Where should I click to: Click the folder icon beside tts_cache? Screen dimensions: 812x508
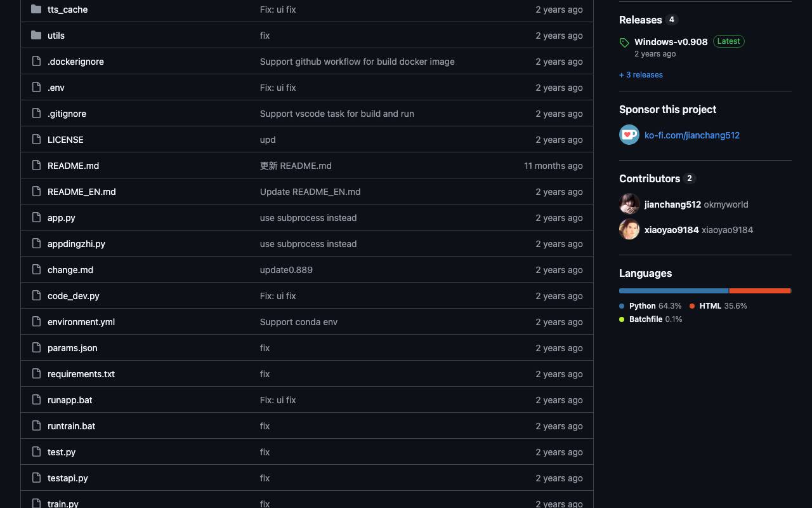[36, 10]
